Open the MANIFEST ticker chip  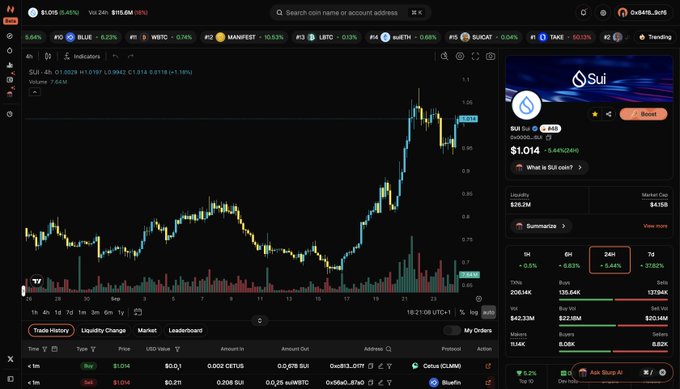click(x=244, y=37)
